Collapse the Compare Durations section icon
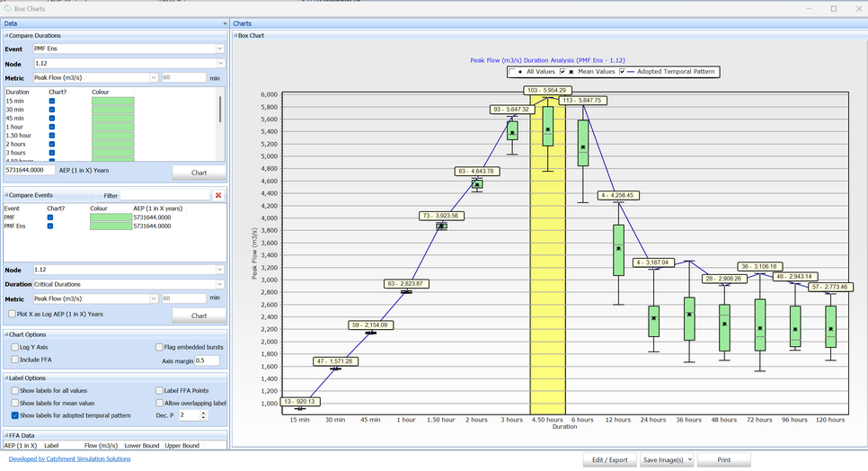Screen dimensions: 868x471 tap(6, 36)
